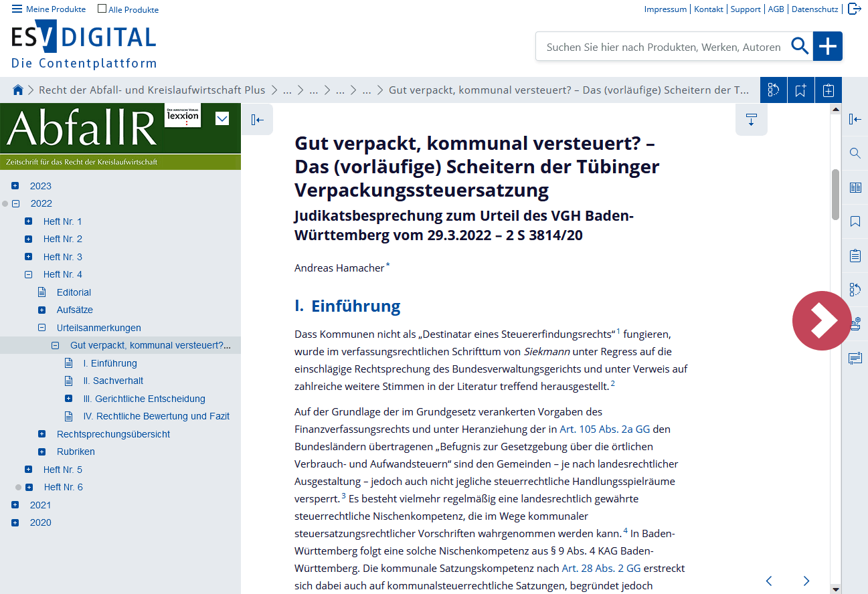The height and width of the screenshot is (594, 868).
Task: Click inside the product search input field
Action: coord(663,46)
